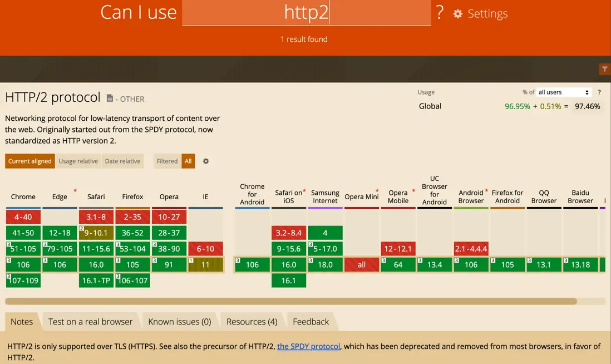Click the QQ Browser column header
Image resolution: width=611 pixels, height=364 pixels.
coord(544,197)
